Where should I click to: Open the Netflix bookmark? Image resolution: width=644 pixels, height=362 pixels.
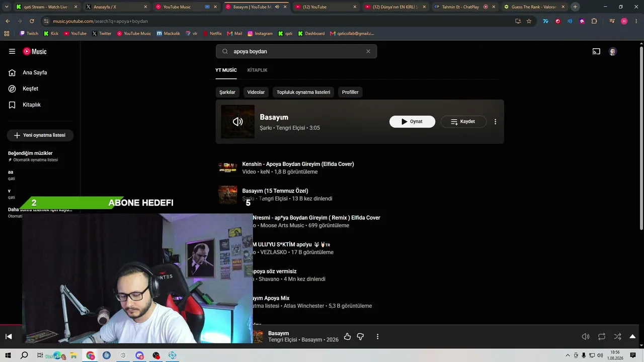click(x=212, y=34)
